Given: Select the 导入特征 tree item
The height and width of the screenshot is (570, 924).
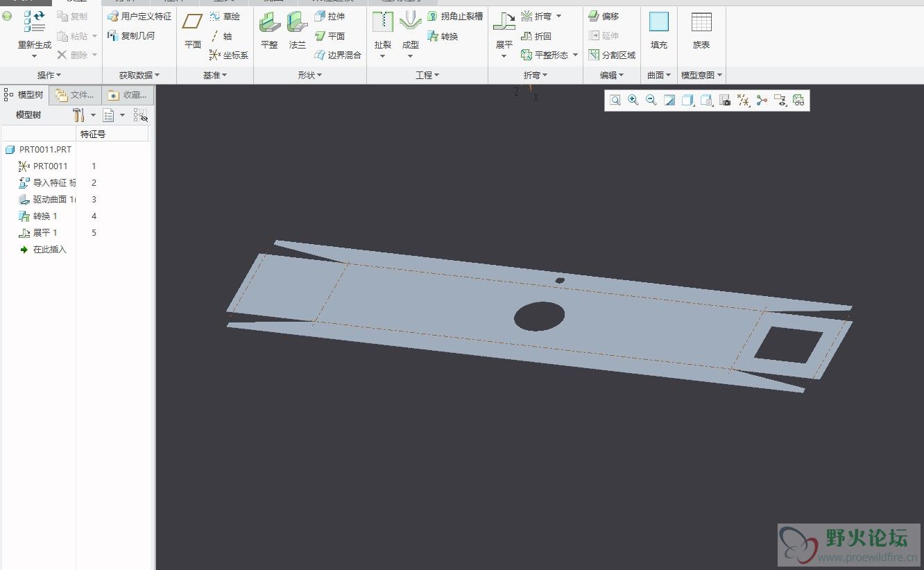Looking at the screenshot, I should (47, 182).
